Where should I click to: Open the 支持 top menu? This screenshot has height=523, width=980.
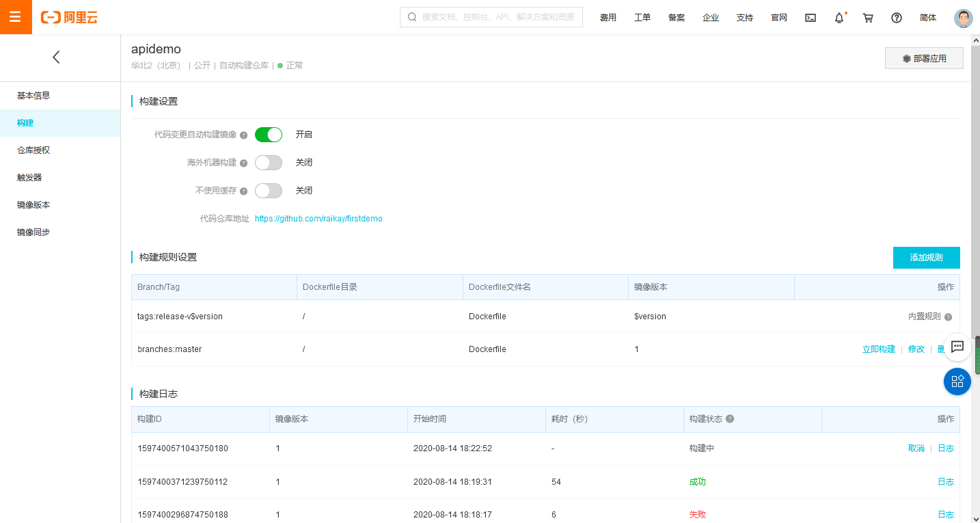pos(745,18)
